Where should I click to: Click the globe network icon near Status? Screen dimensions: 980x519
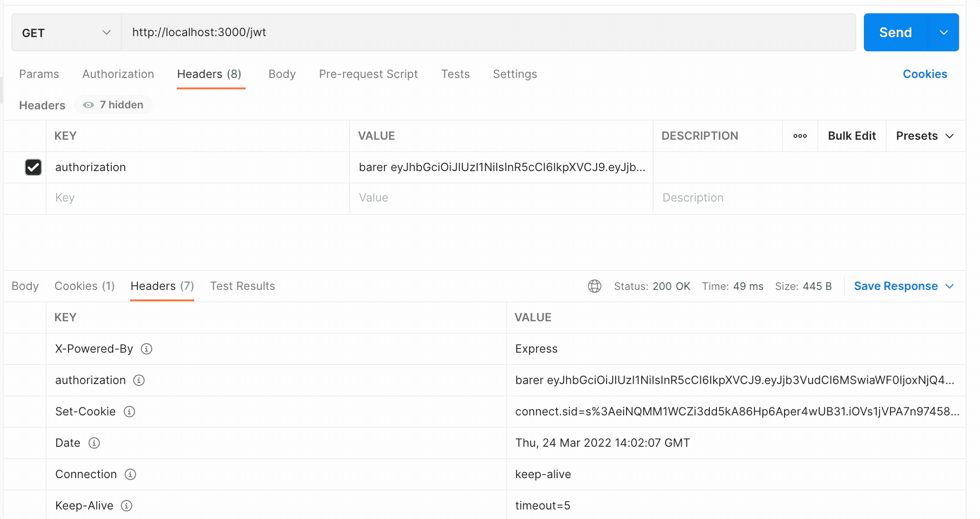pyautogui.click(x=595, y=286)
